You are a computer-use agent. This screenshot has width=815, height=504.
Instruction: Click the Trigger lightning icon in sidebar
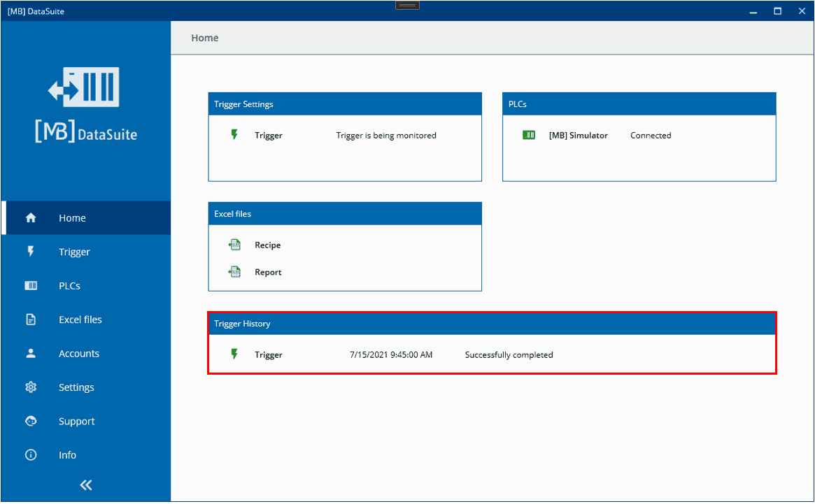point(31,252)
